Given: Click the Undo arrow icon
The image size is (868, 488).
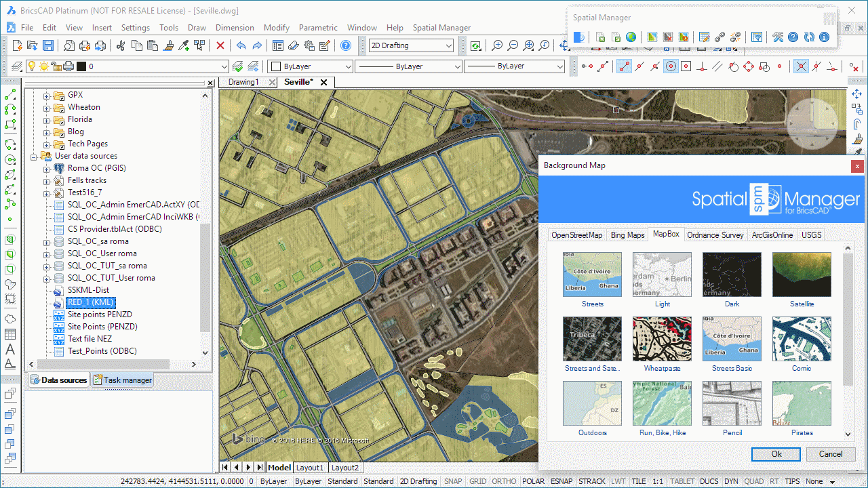Looking at the screenshot, I should (x=241, y=45).
